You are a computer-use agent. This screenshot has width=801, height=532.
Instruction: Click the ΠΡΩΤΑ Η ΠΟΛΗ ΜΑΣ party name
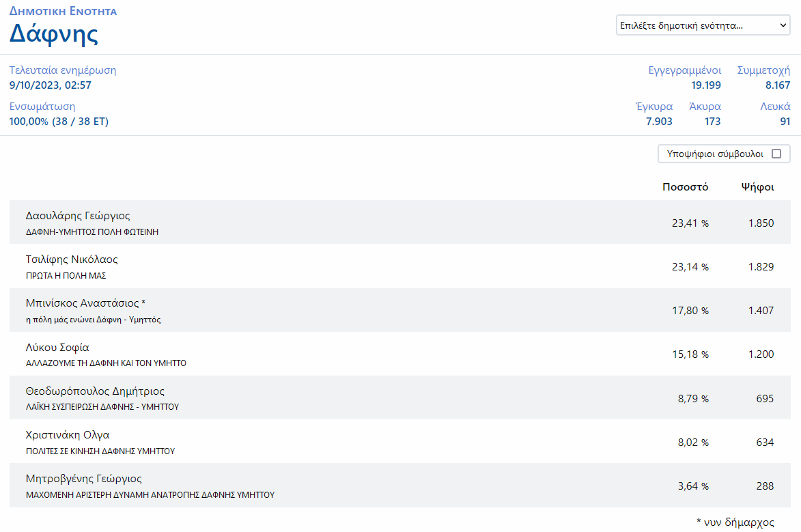(66, 276)
